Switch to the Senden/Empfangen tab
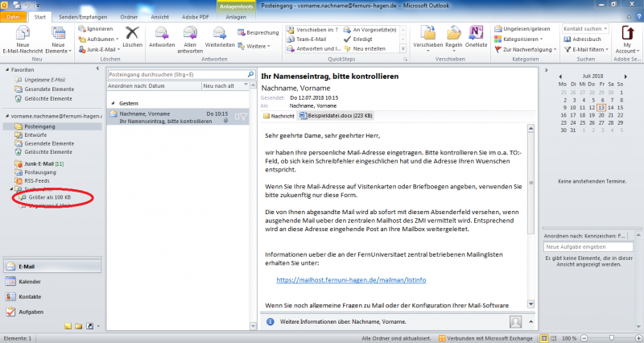Viewport: 644px width, 343px height. click(x=83, y=17)
